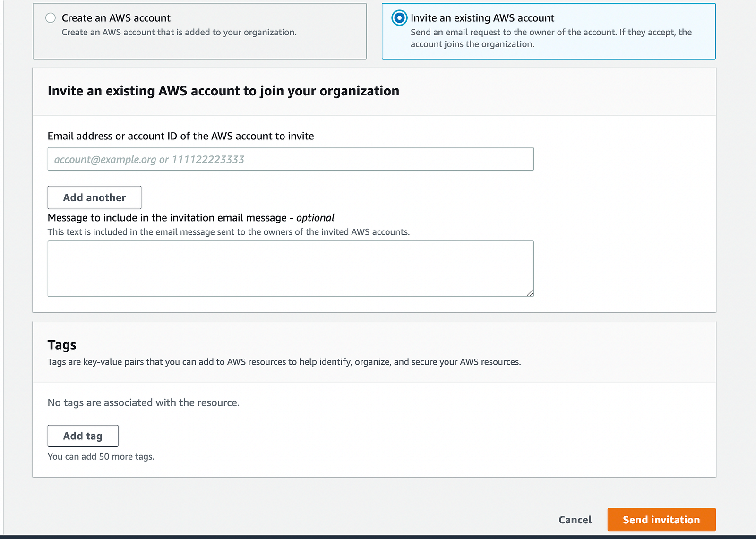Image resolution: width=756 pixels, height=539 pixels.
Task: Click the message box resize handle
Action: (530, 293)
